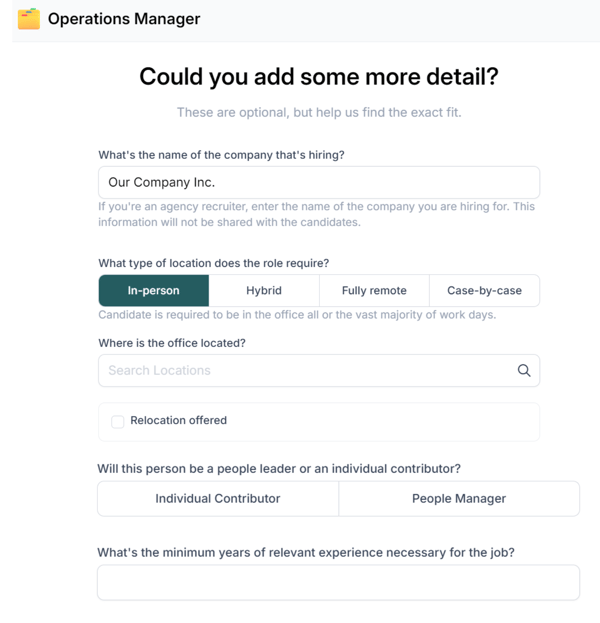Click the minimum years of experience field
The image size is (600, 623).
tap(338, 582)
